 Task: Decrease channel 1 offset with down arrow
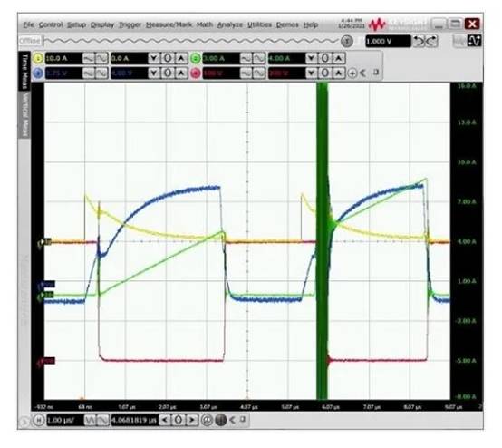click(x=154, y=58)
